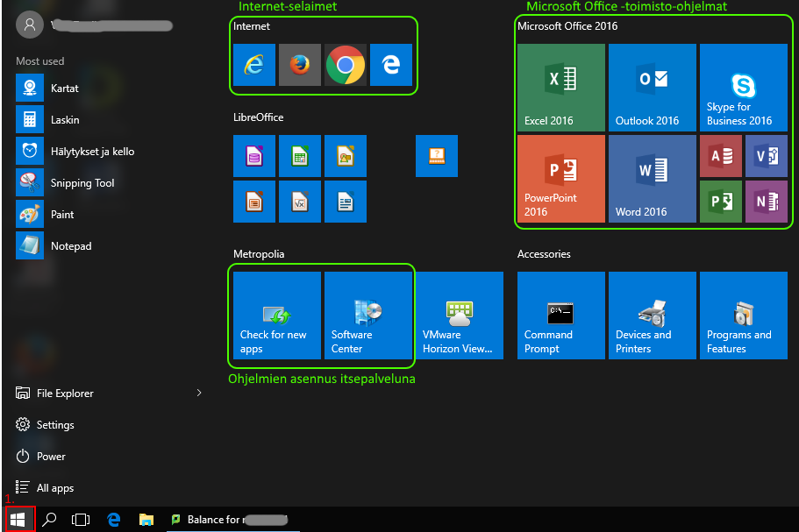This screenshot has height=532, width=799.
Task: Launch the Software Center tile
Action: click(x=367, y=316)
